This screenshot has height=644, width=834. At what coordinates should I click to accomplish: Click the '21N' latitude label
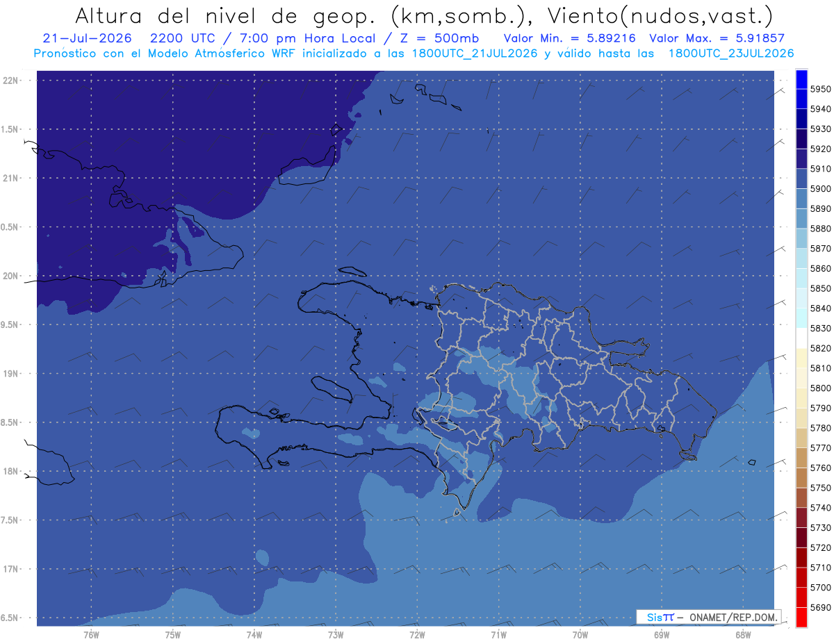(12, 179)
